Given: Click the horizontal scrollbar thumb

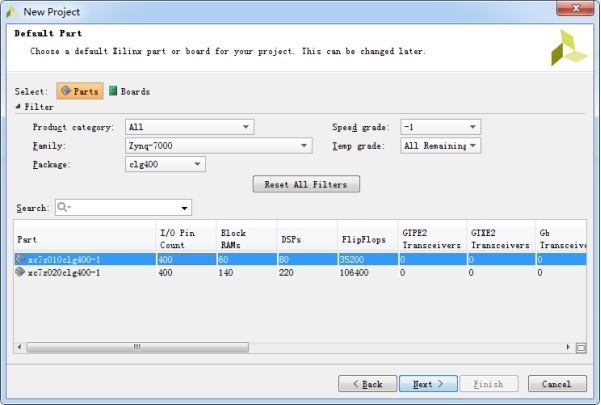Looking at the screenshot, I should [138, 347].
